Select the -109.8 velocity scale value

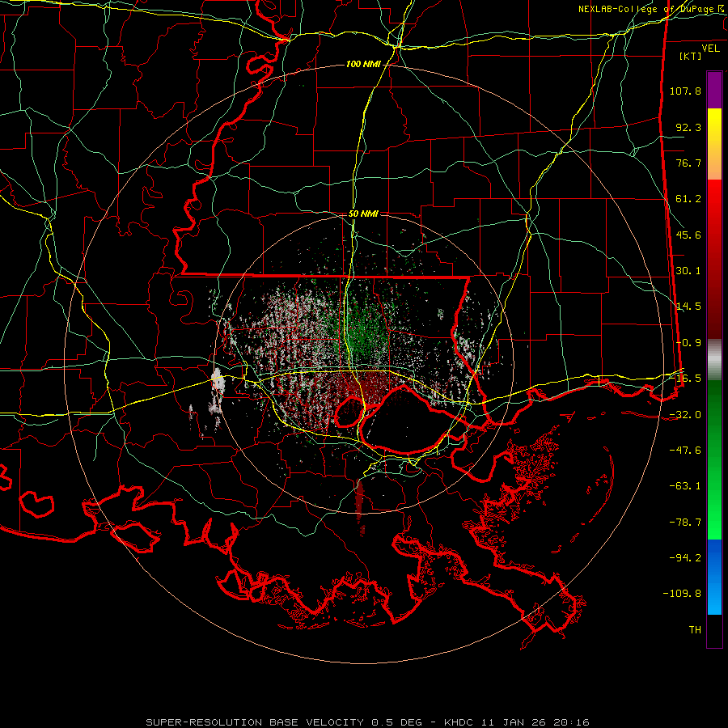683,594
